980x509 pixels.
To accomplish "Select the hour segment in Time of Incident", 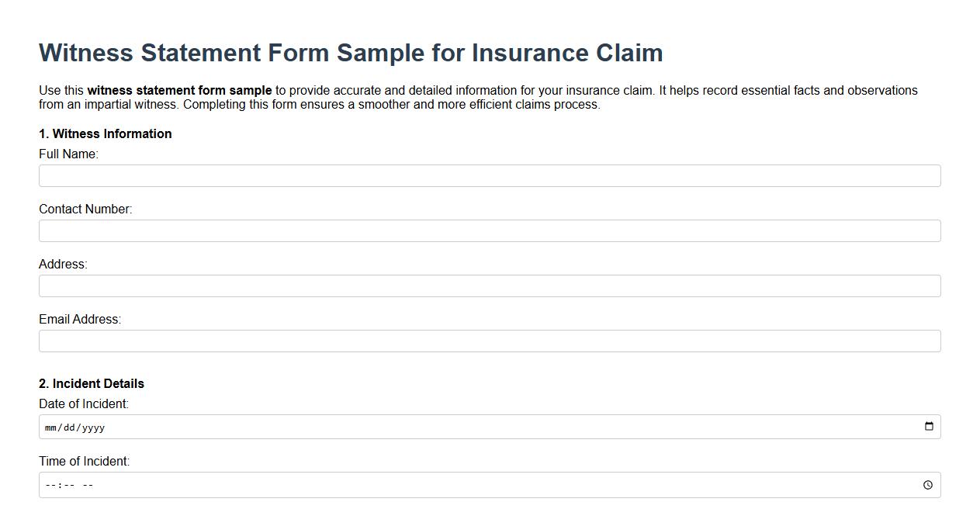I will click(49, 484).
